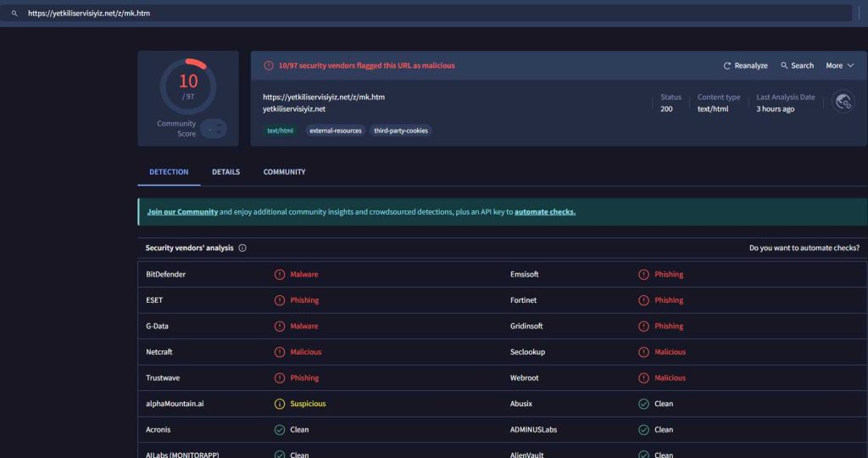Click Do you want to automate checks
868x458 pixels.
point(804,249)
